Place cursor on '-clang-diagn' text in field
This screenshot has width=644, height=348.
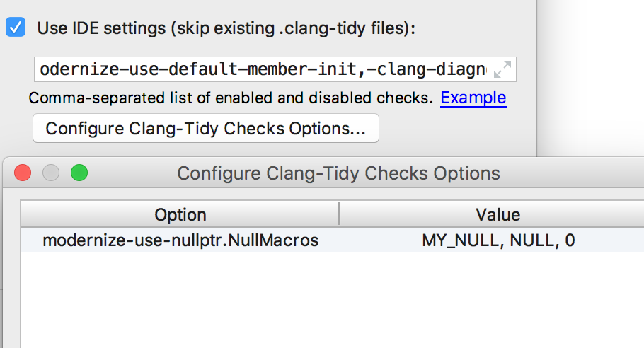tap(427, 69)
